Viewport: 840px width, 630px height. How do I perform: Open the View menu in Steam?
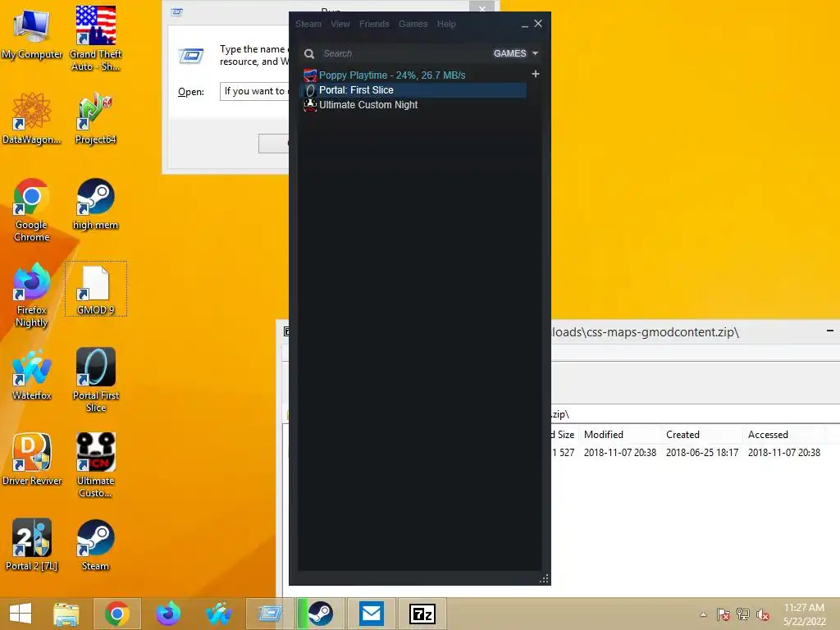pyautogui.click(x=340, y=24)
